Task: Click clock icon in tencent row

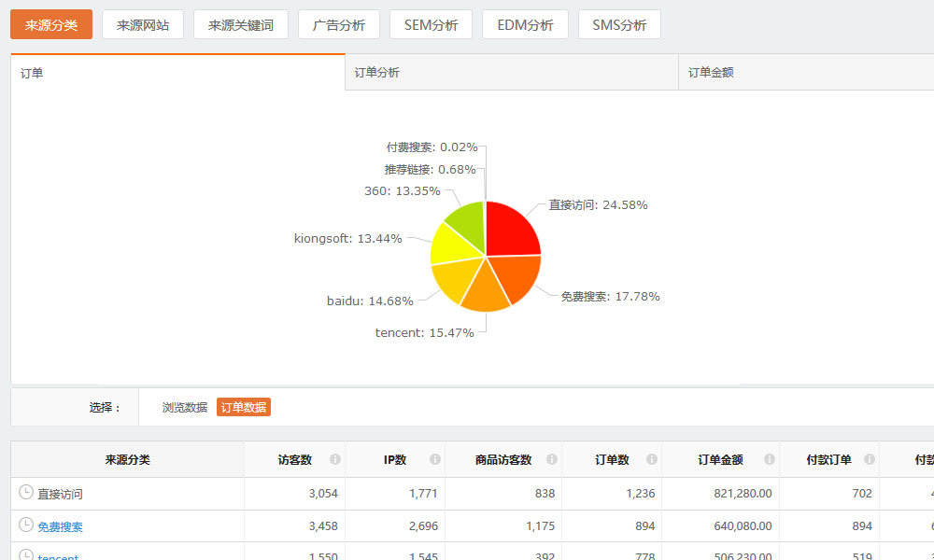Action: click(25, 554)
